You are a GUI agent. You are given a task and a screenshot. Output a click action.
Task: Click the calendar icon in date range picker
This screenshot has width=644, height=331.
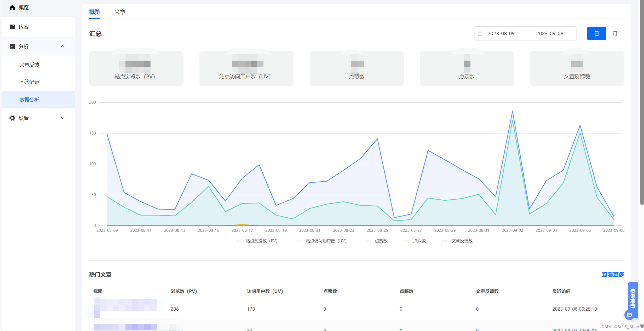(x=480, y=33)
